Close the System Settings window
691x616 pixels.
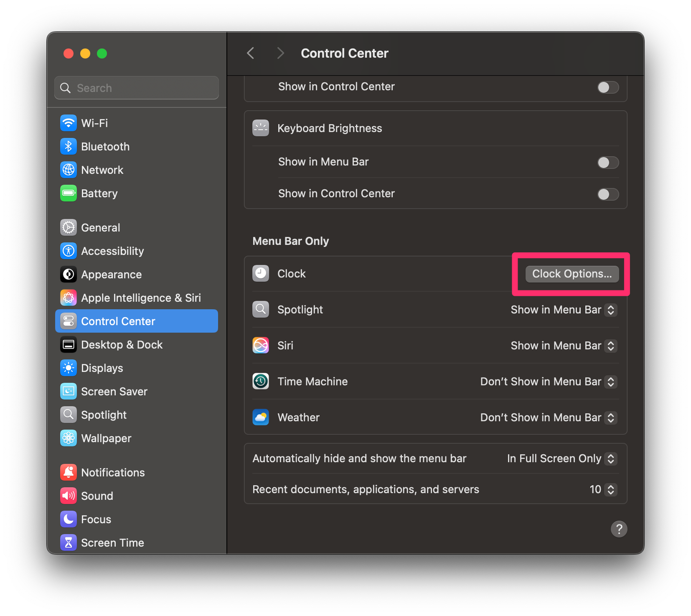[x=69, y=53]
